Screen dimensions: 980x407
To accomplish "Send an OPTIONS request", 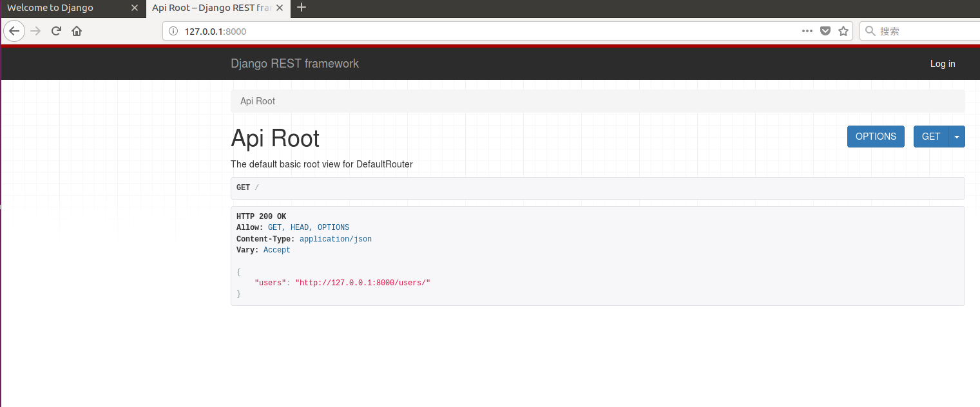I will pyautogui.click(x=876, y=137).
